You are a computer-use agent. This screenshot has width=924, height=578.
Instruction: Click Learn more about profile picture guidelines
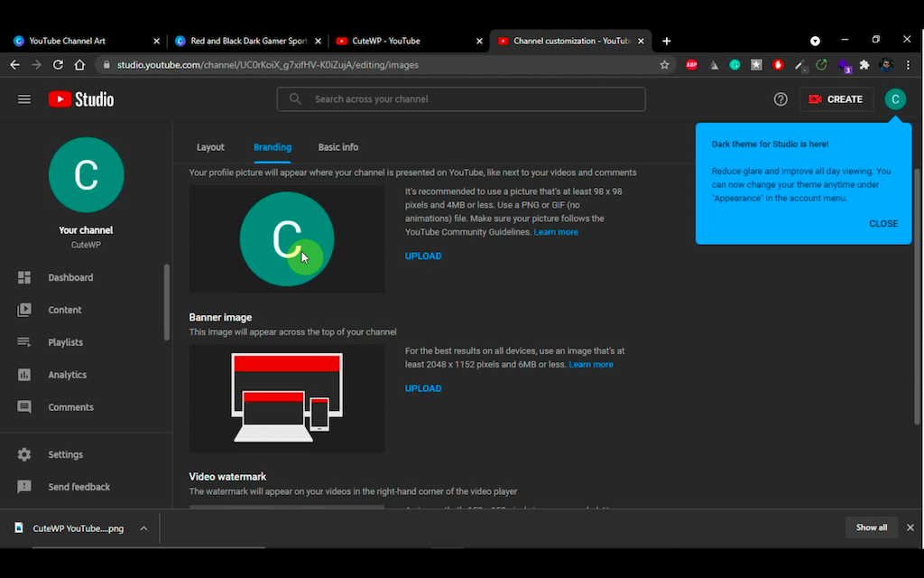pyautogui.click(x=556, y=232)
